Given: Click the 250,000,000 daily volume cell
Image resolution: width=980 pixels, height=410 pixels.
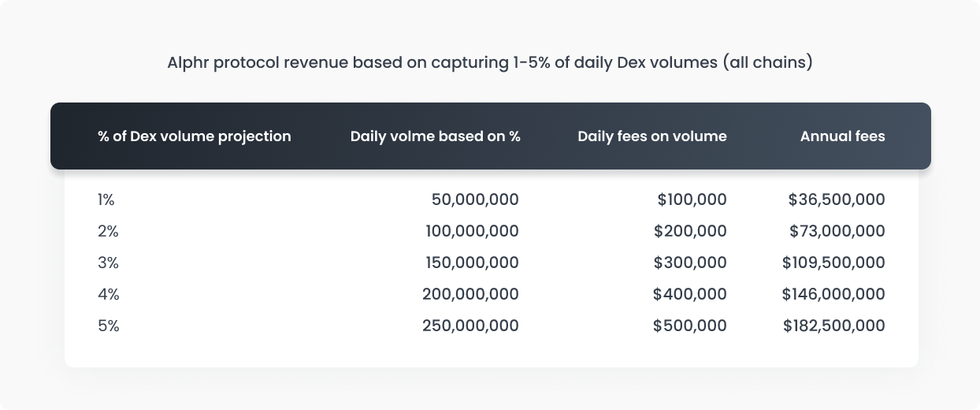Looking at the screenshot, I should 470,326.
